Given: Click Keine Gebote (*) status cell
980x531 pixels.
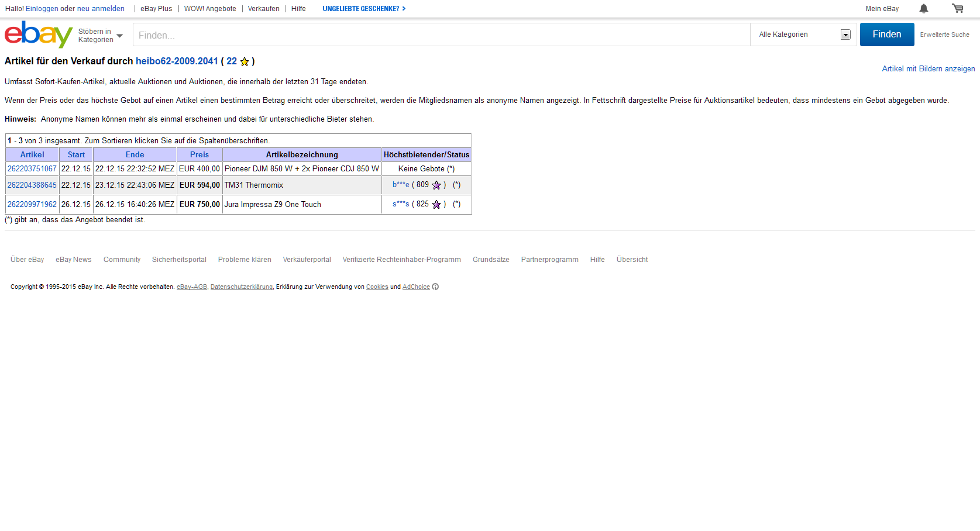Looking at the screenshot, I should pyautogui.click(x=427, y=169).
